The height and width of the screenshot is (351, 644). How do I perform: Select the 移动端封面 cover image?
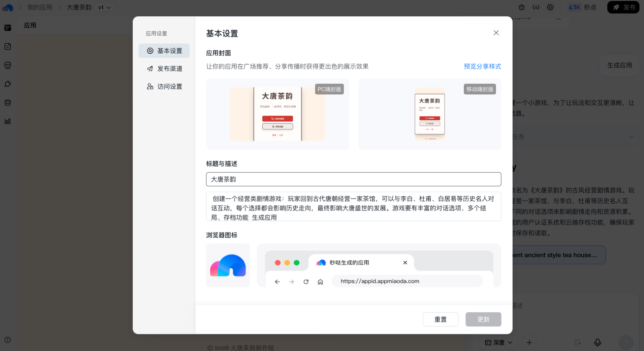coord(429,114)
